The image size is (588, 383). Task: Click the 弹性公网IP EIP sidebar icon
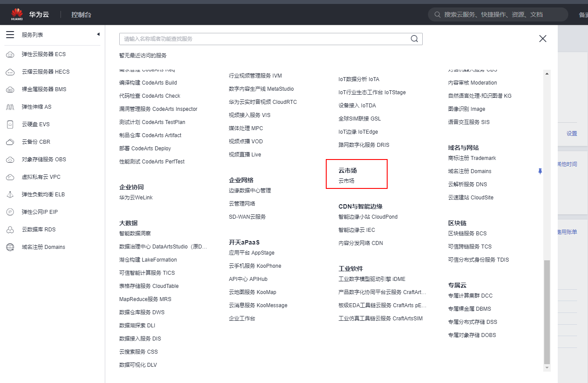click(x=10, y=212)
